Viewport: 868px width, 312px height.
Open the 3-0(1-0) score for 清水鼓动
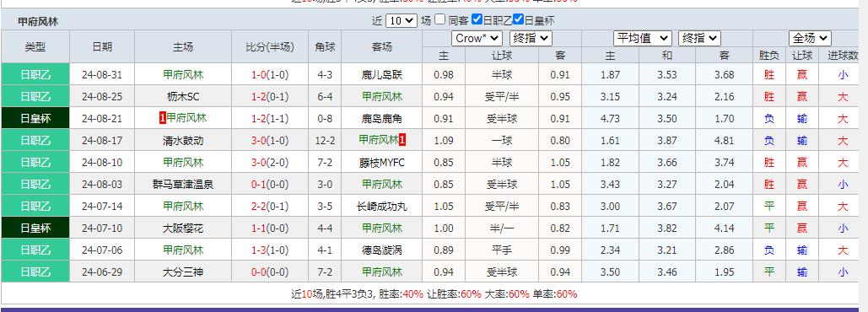coord(270,141)
